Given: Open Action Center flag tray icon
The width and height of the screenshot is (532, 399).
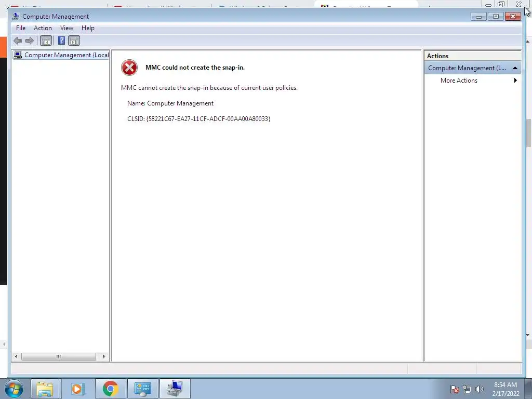Looking at the screenshot, I should (x=455, y=389).
